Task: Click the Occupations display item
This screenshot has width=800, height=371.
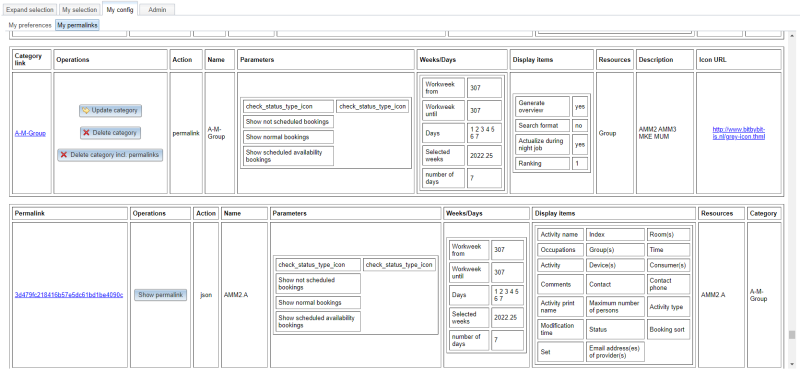Action: pos(560,250)
